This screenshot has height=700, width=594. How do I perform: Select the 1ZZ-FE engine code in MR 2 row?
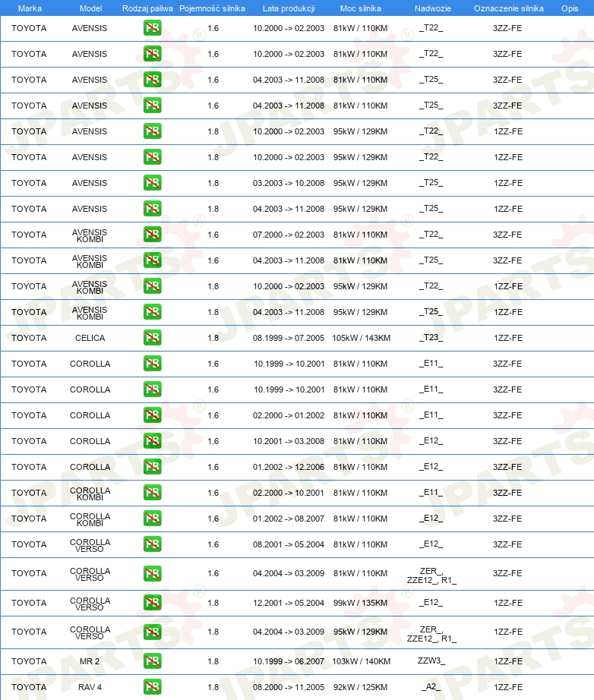coord(508,661)
